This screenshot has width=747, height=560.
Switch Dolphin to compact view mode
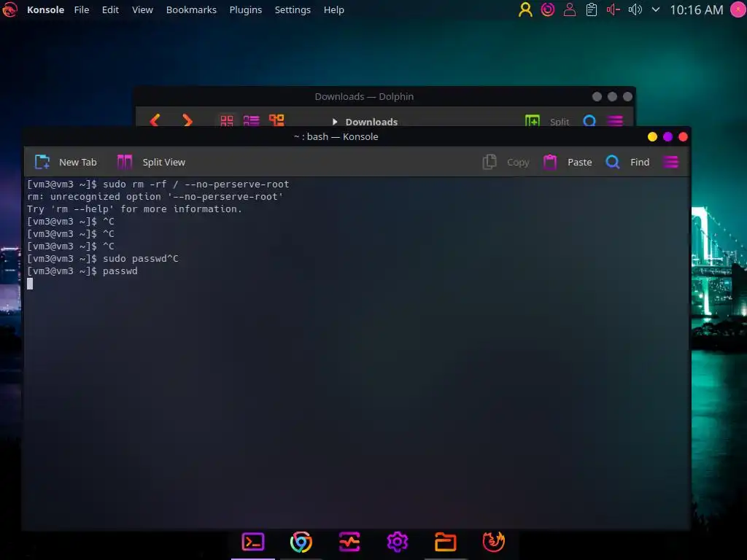pyautogui.click(x=252, y=120)
